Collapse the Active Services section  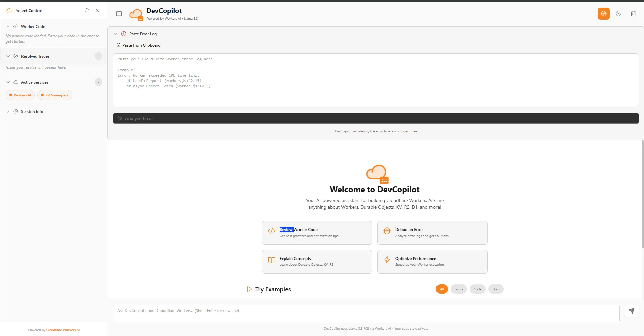point(8,82)
